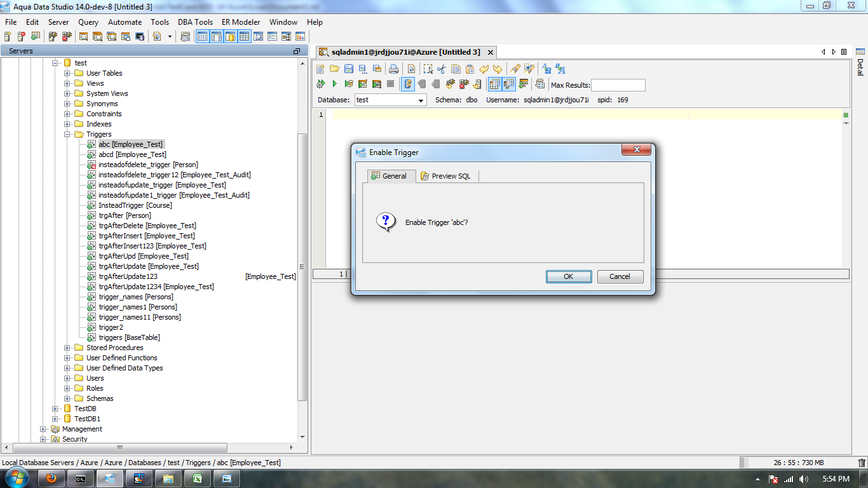Click the Register Server toolbar icon
The width and height of the screenshot is (868, 488).
coord(8,36)
